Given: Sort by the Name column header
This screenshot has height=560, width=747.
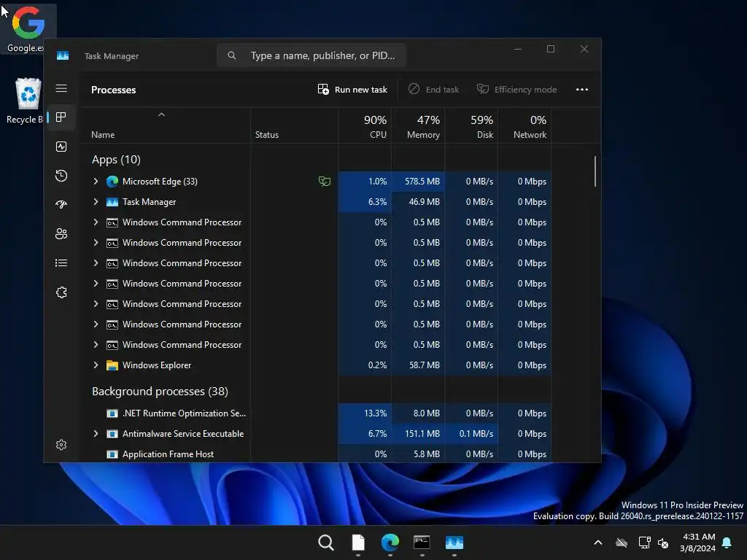Looking at the screenshot, I should (165, 125).
